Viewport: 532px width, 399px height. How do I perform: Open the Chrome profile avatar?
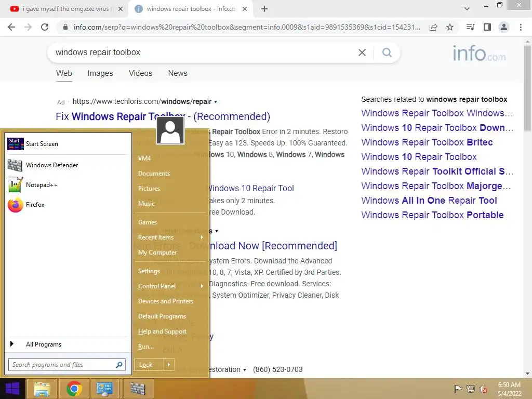[x=504, y=27]
